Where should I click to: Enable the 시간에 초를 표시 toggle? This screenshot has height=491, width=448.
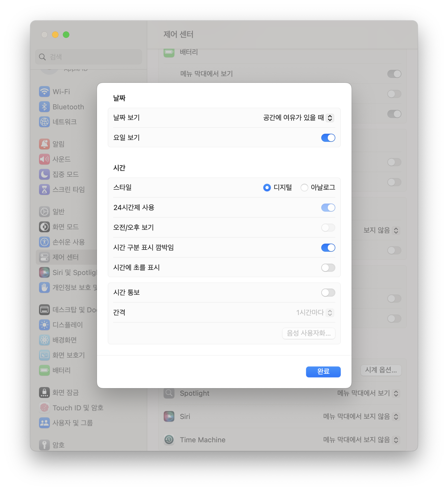[328, 267]
